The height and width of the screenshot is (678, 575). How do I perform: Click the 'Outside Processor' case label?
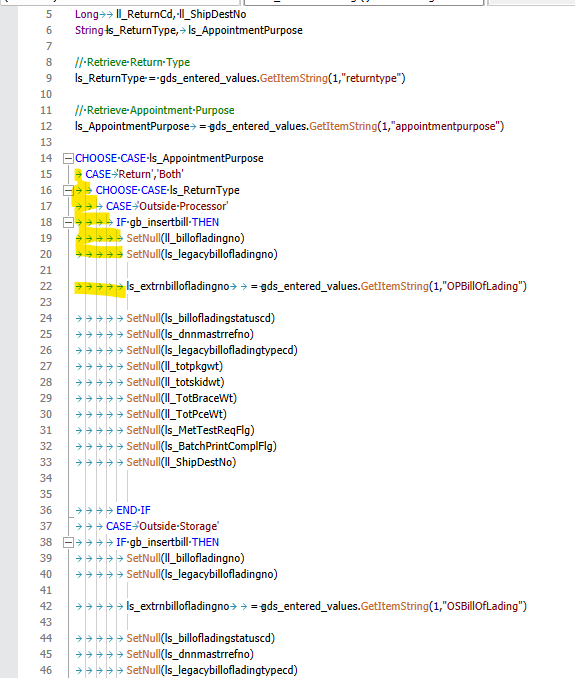click(183, 206)
